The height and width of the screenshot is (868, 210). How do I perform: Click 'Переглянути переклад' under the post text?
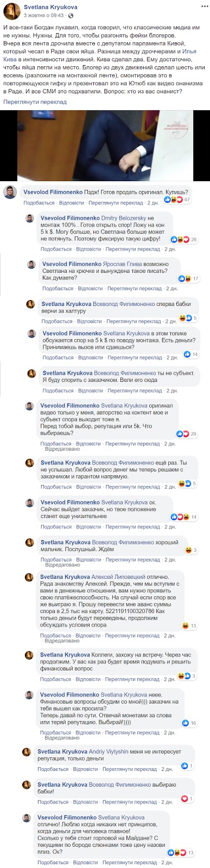35,101
